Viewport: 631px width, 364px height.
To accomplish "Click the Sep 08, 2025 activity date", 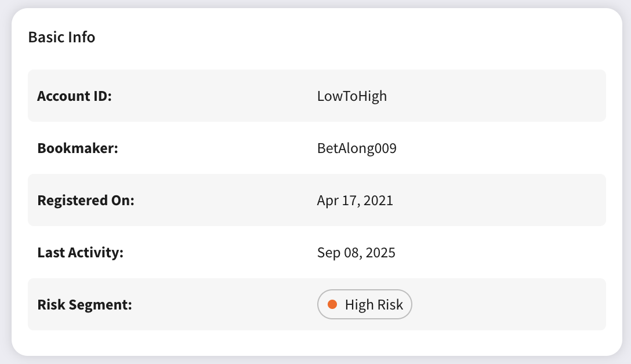I will [356, 252].
